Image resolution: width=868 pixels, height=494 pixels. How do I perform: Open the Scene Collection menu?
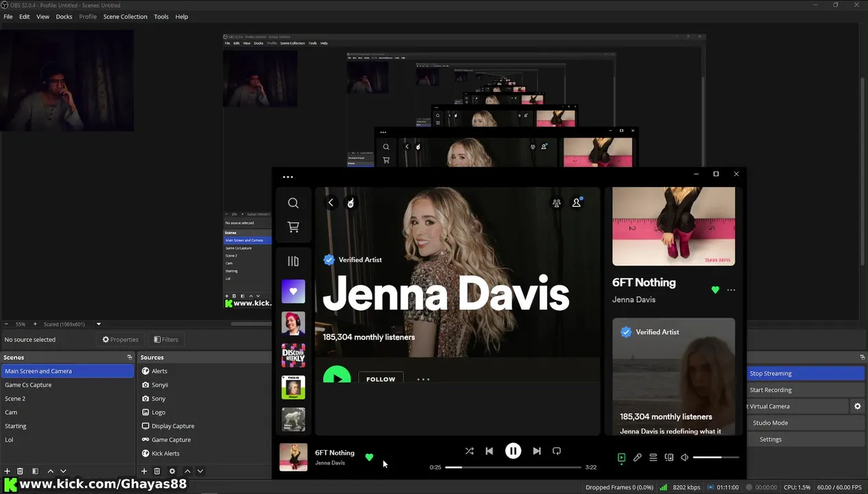pos(125,16)
